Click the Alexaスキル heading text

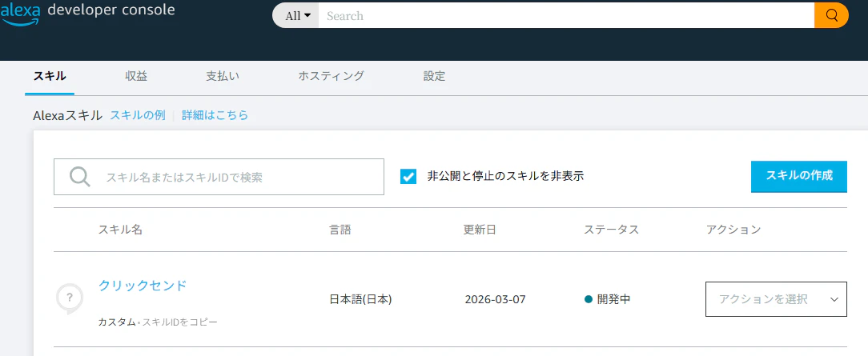[x=67, y=115]
